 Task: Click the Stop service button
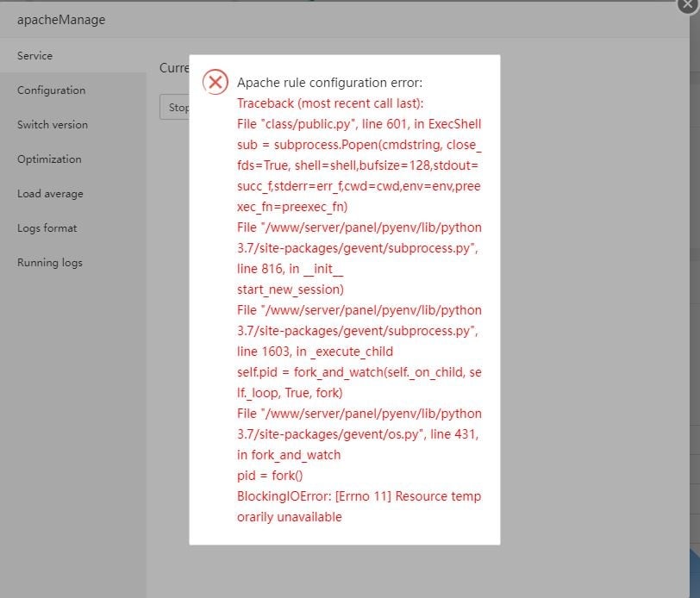pyautogui.click(x=175, y=107)
